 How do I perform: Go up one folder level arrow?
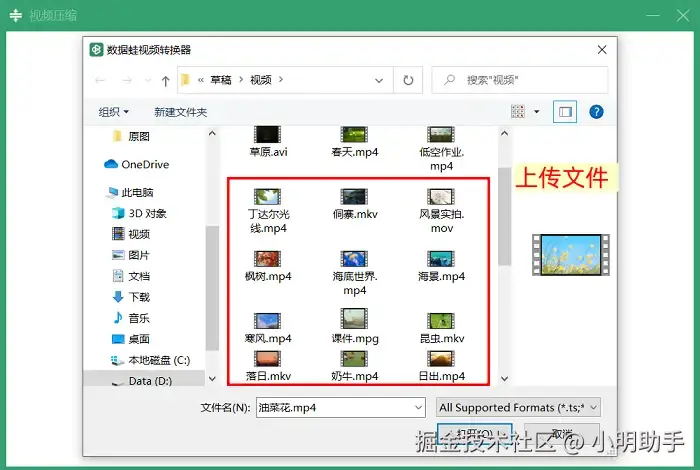tap(166, 81)
